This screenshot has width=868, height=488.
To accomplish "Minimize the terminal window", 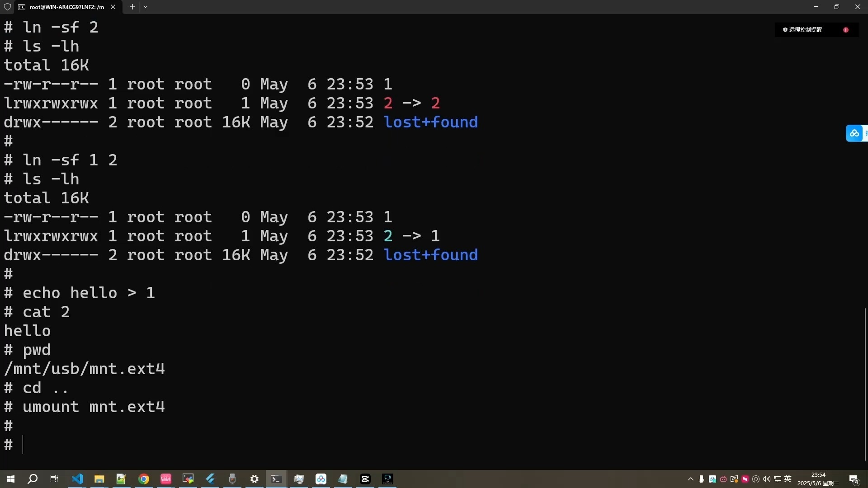I will pos(816,7).
